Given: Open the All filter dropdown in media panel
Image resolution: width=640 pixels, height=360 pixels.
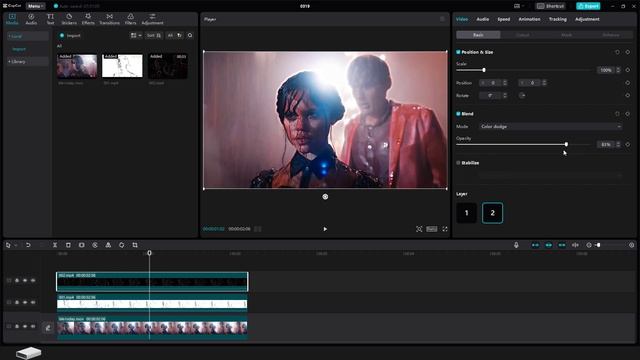Looking at the screenshot, I should point(175,36).
